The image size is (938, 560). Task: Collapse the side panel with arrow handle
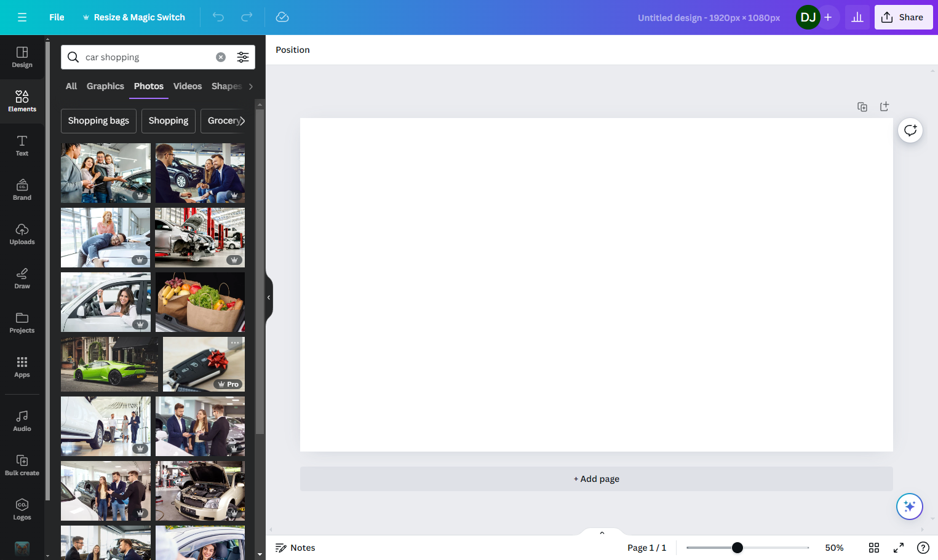[269, 298]
